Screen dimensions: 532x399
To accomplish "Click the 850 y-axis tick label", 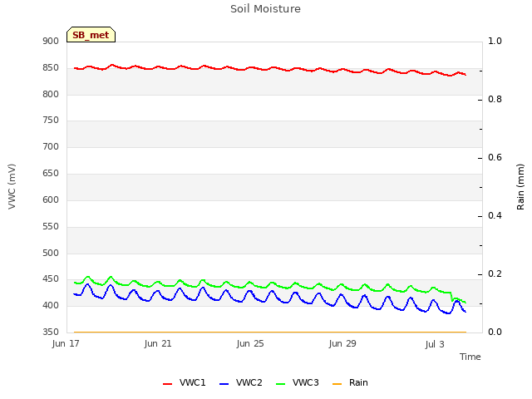I will (x=51, y=68).
